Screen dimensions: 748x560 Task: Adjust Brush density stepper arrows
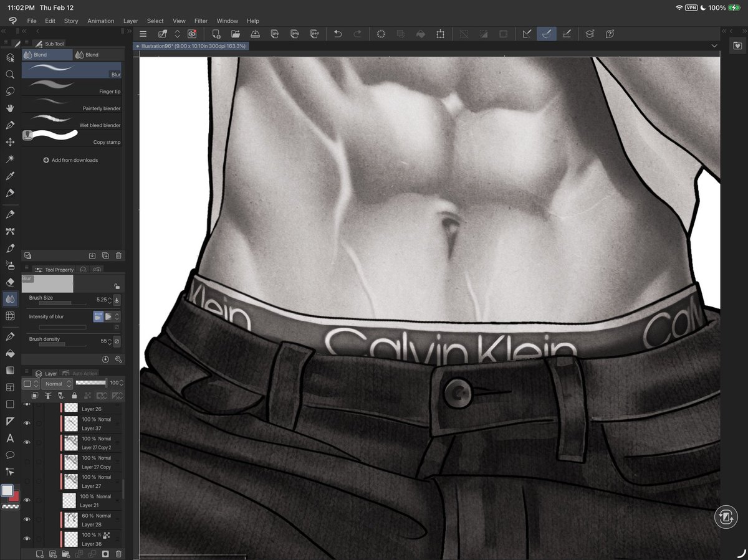click(x=110, y=341)
